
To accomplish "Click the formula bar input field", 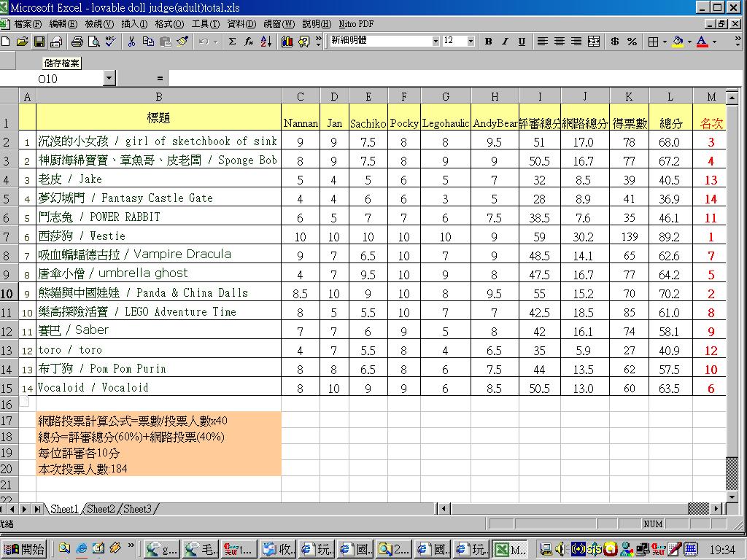I will [438, 78].
